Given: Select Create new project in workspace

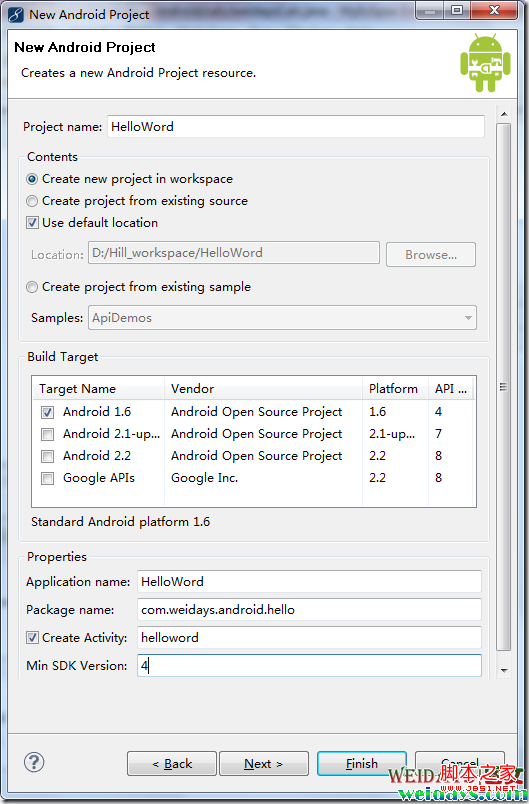Looking at the screenshot, I should click(x=32, y=179).
